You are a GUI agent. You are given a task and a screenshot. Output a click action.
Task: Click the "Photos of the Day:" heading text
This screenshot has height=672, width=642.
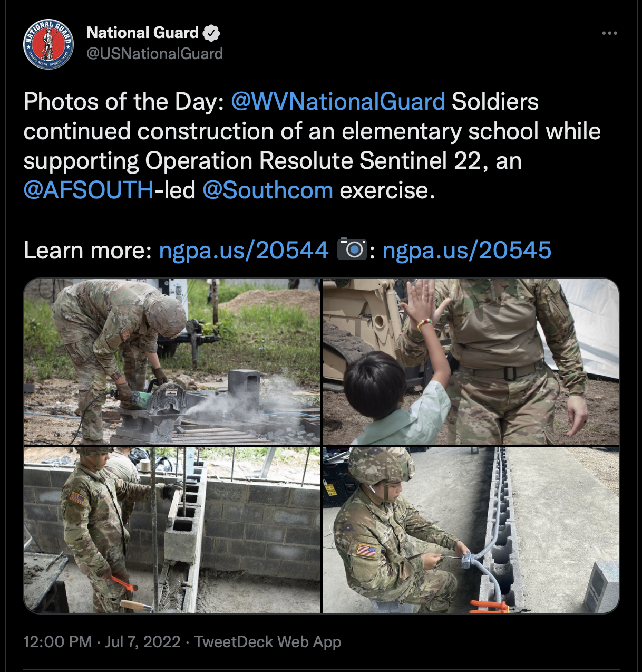click(x=124, y=101)
